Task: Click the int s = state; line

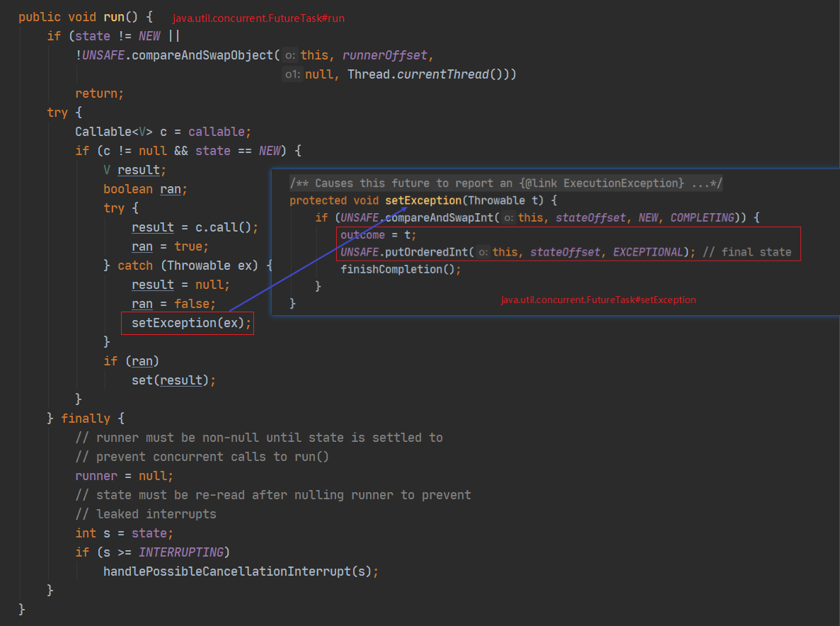Action: click(125, 533)
